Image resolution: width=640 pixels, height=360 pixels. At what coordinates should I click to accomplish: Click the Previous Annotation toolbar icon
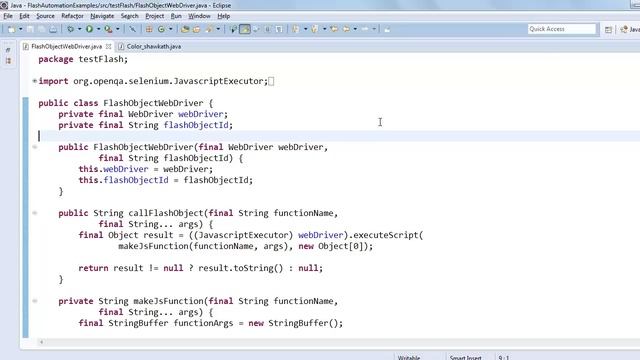[x=315, y=29]
